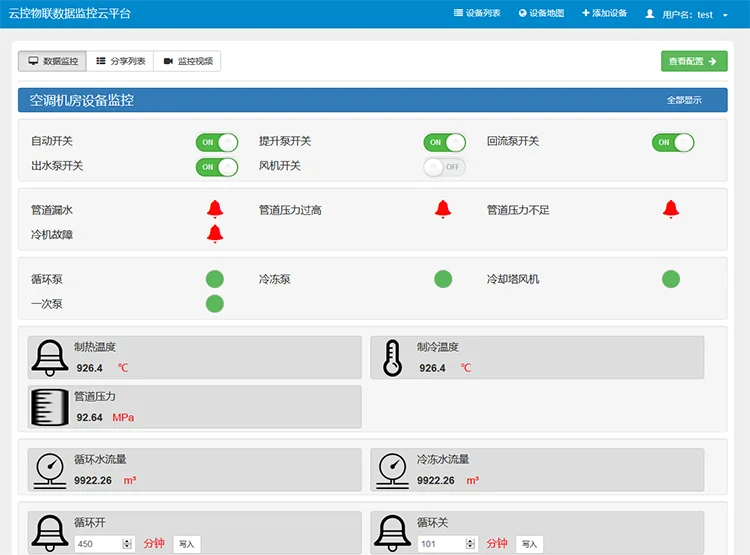Click the tank gauge icon for 管道压力
This screenshot has width=750, height=555.
[50, 408]
